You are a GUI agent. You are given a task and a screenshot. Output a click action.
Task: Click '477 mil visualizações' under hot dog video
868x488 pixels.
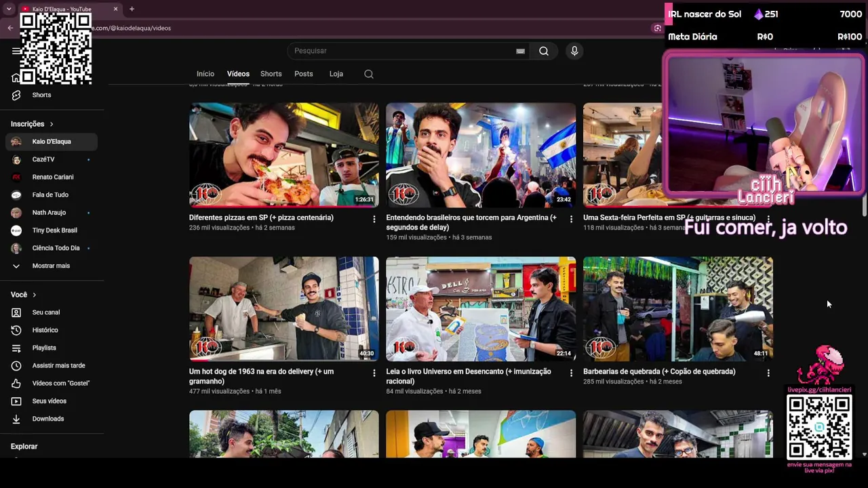tap(219, 391)
